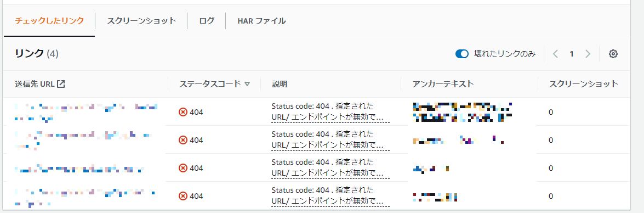The height and width of the screenshot is (213, 644).
Task: Click the red 404 error icon in fourth row
Action: pyautogui.click(x=183, y=196)
